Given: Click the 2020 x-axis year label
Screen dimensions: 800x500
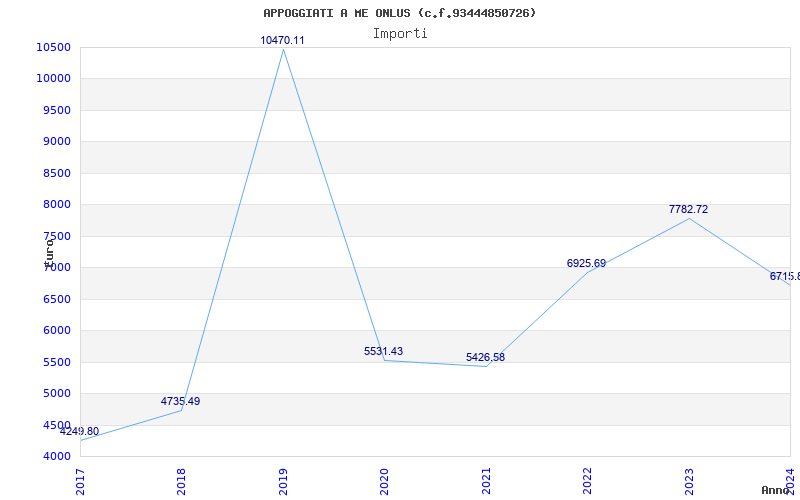Looking at the screenshot, I should pyautogui.click(x=384, y=482).
